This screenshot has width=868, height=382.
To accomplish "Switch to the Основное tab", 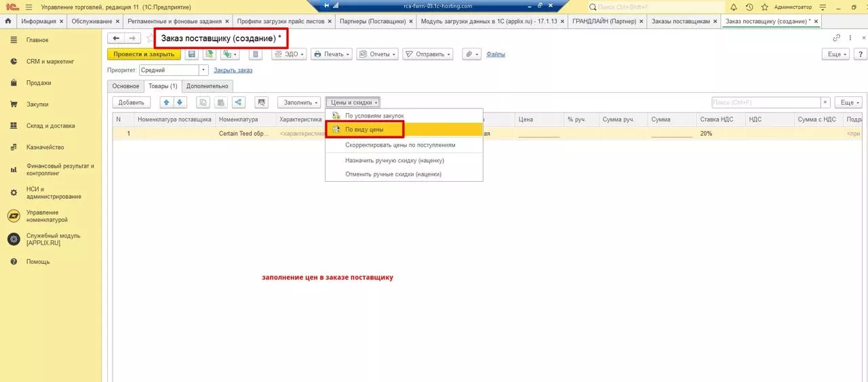I will (125, 86).
